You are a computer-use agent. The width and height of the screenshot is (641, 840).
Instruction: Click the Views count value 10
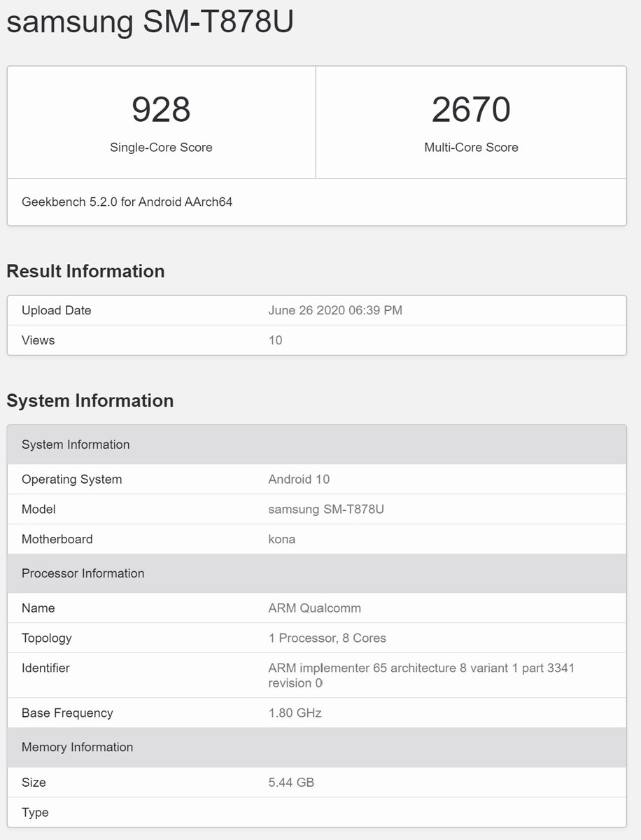click(x=275, y=340)
